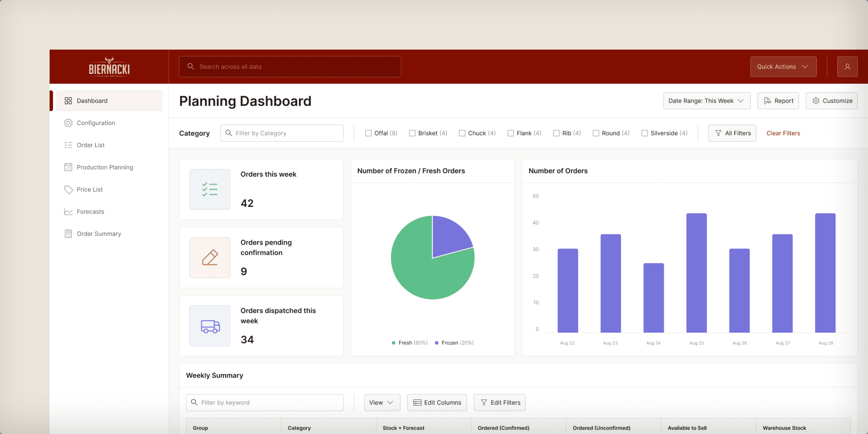868x434 pixels.
Task: Click the user profile icon
Action: click(847, 67)
